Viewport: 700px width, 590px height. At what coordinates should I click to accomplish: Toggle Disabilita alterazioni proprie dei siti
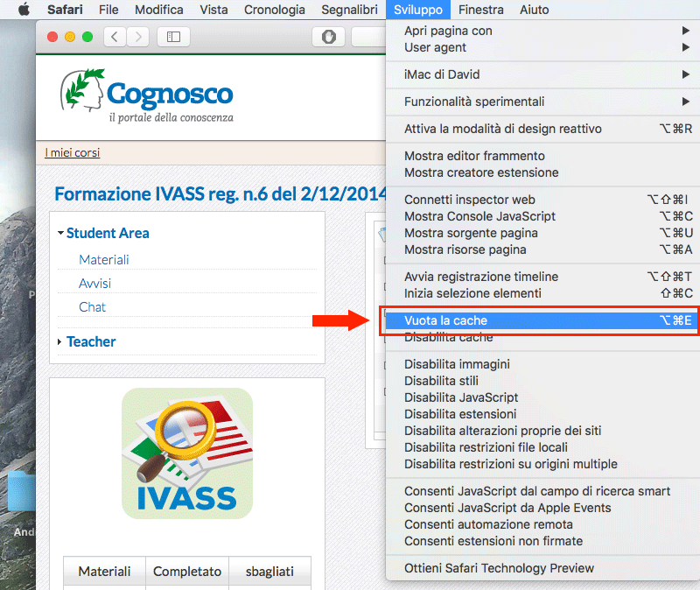click(x=542, y=431)
